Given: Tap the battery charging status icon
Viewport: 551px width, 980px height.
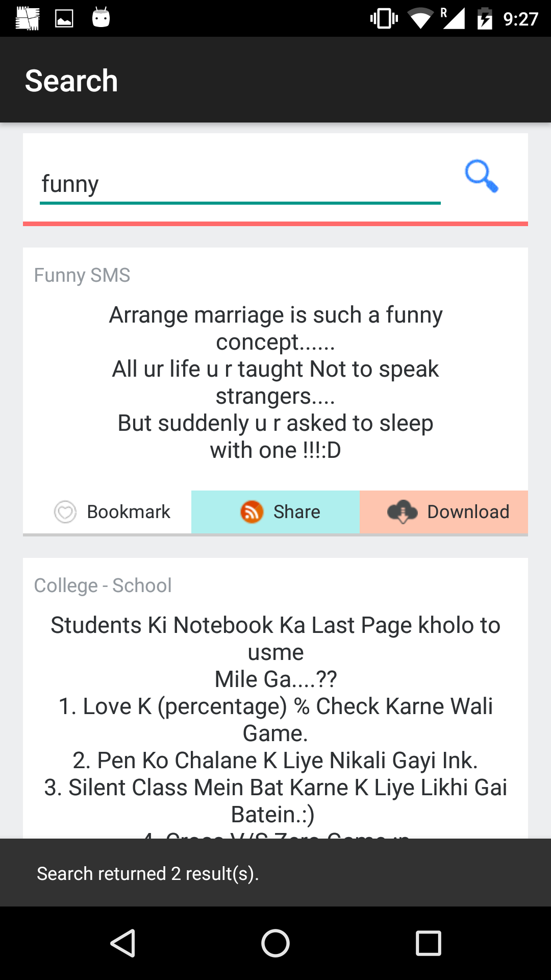Looking at the screenshot, I should pos(484,19).
